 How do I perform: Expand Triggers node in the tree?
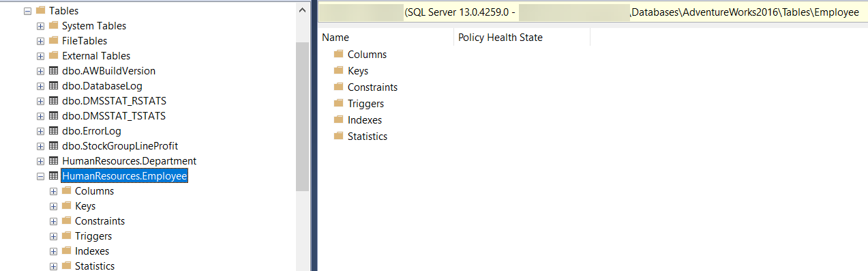53,236
